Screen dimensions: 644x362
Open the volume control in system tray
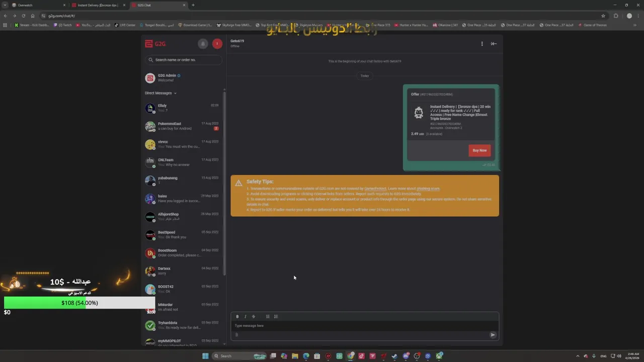619,356
